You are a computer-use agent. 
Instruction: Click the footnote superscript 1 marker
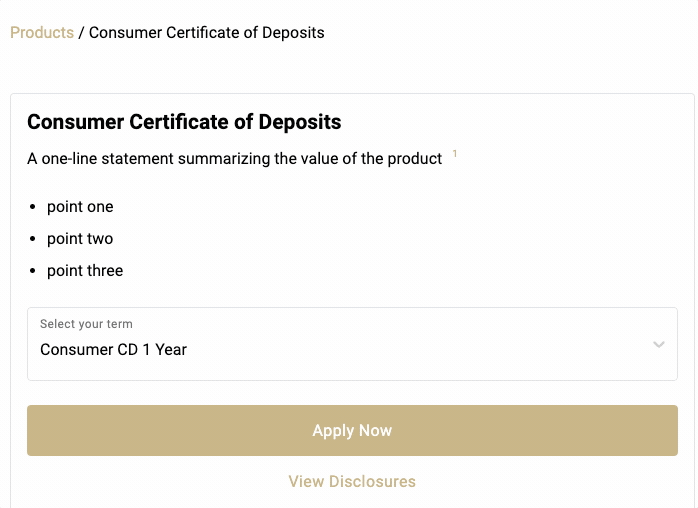pos(455,154)
